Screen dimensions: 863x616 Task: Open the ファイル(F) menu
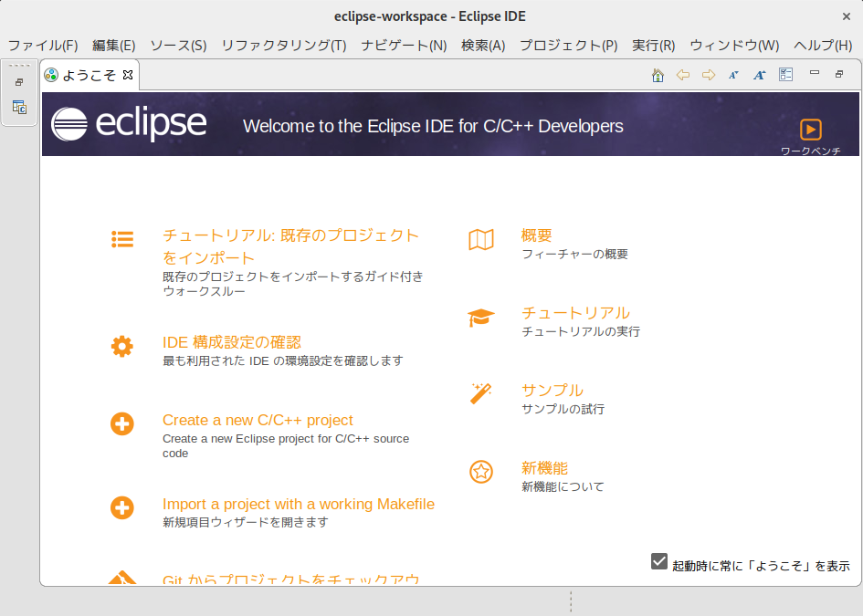pyautogui.click(x=43, y=45)
